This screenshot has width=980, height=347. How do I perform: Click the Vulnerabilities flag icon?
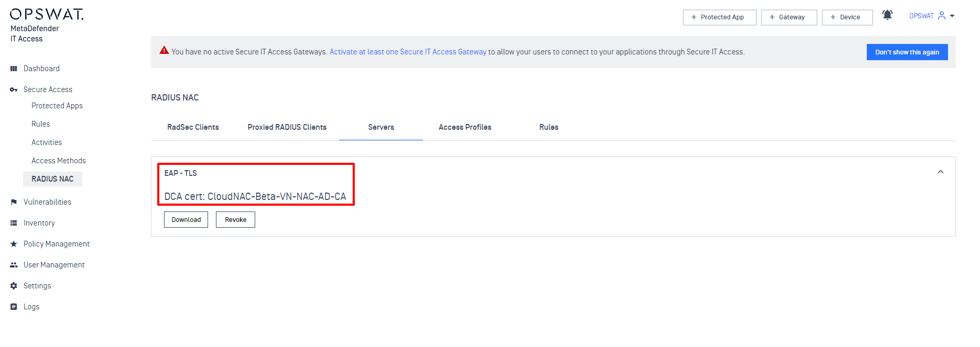14,202
